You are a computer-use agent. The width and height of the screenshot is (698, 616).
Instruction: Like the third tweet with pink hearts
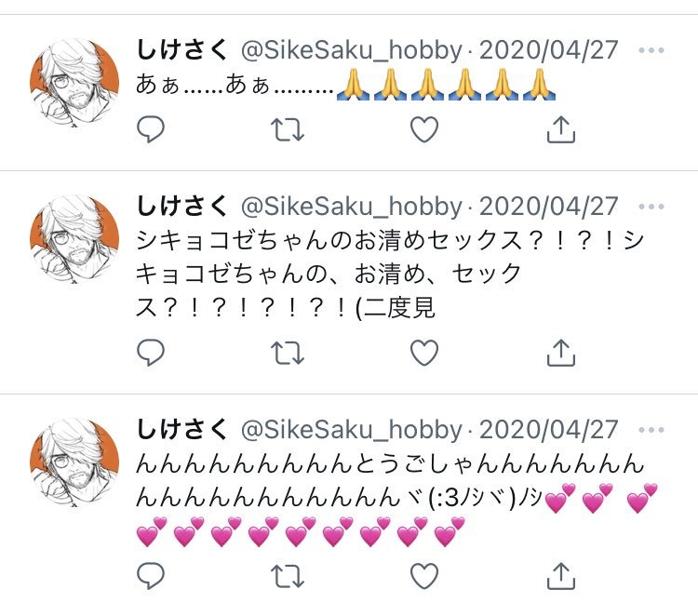424,576
